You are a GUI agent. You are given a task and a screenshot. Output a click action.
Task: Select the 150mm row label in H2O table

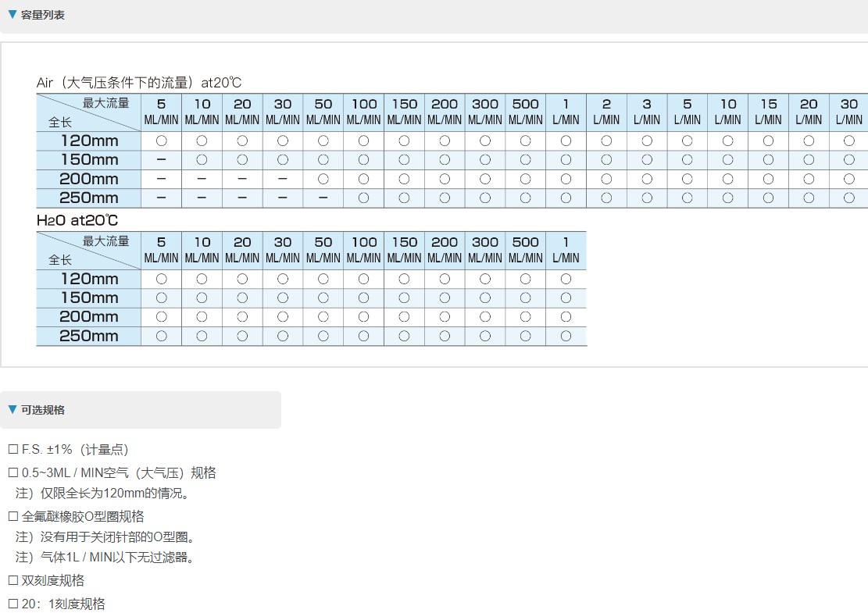[x=89, y=298]
